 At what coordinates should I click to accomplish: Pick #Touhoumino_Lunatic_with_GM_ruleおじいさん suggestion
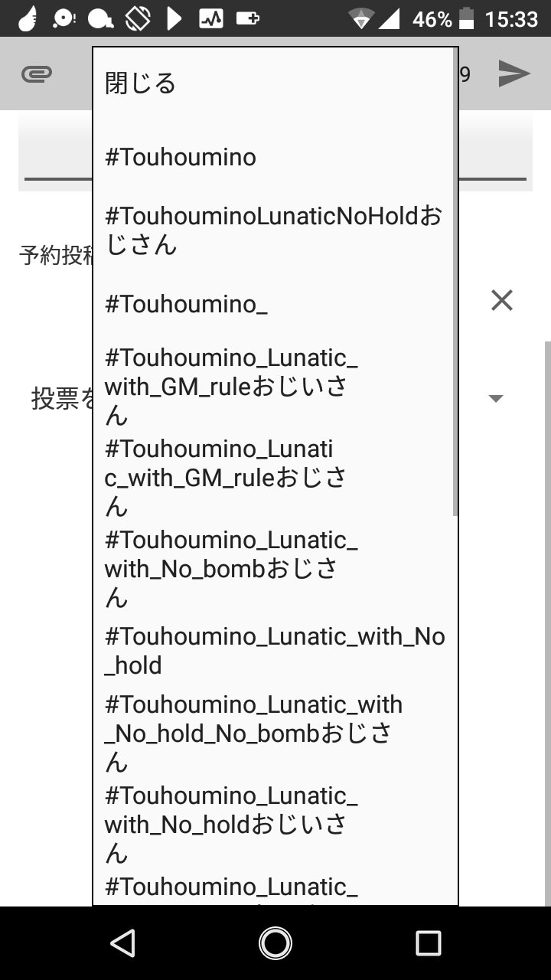231,387
